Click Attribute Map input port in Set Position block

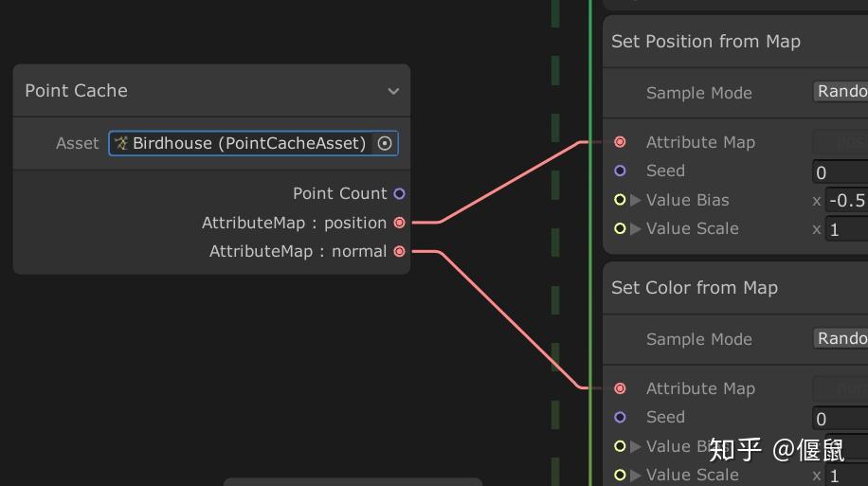[620, 142]
